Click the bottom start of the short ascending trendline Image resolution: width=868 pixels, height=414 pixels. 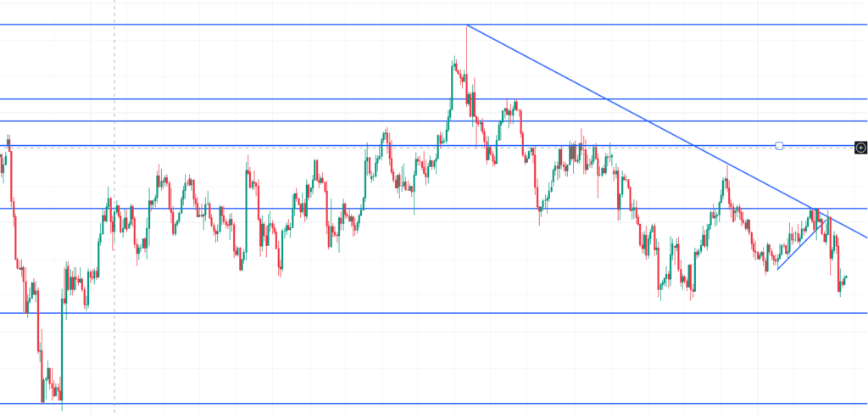(777, 270)
